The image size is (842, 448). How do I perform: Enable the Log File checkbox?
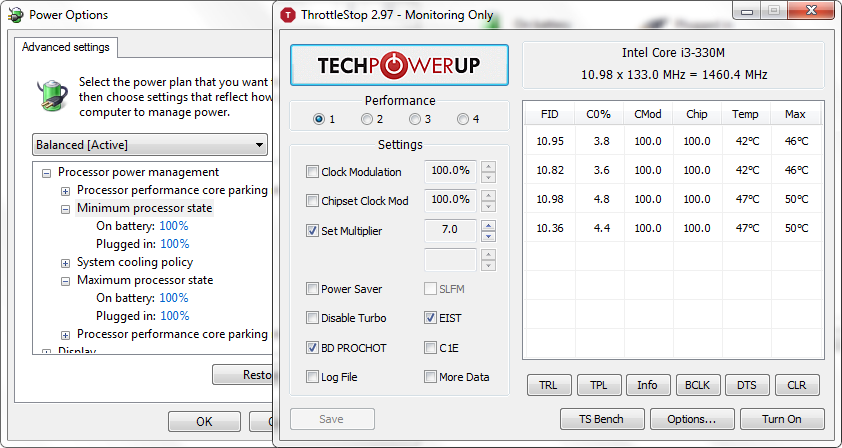coord(312,377)
